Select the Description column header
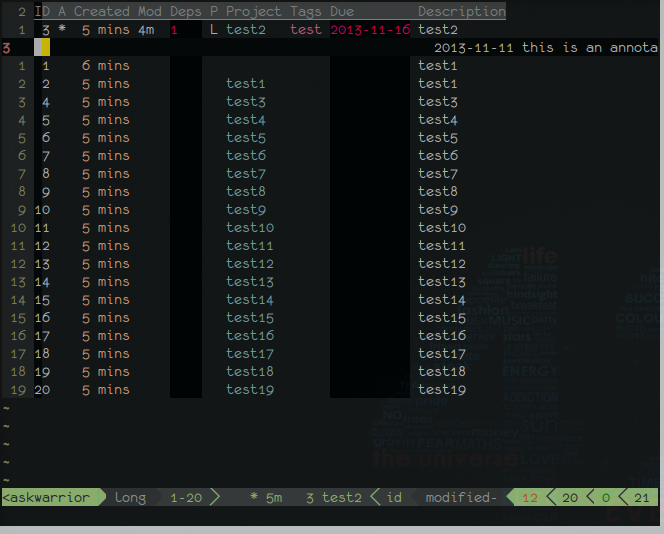 tap(461, 12)
